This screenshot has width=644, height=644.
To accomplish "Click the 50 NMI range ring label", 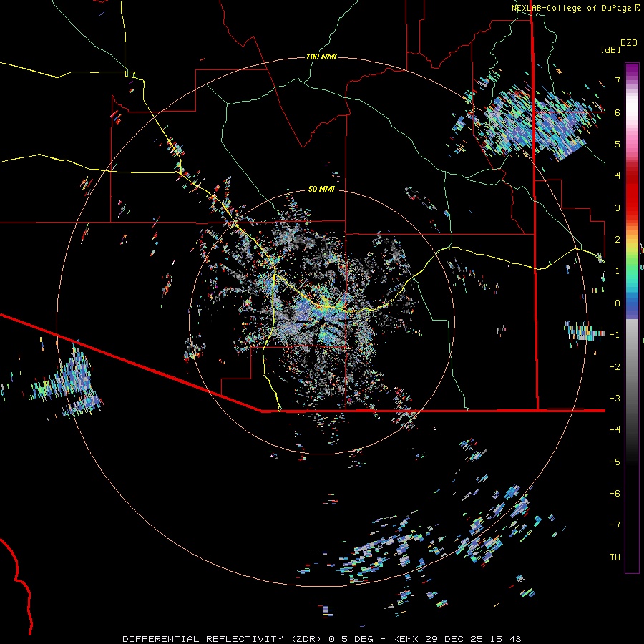I will pos(321,189).
